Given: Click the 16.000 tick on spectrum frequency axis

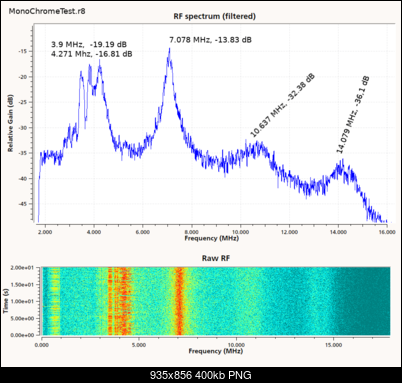Looking at the screenshot, I should coord(387,232).
